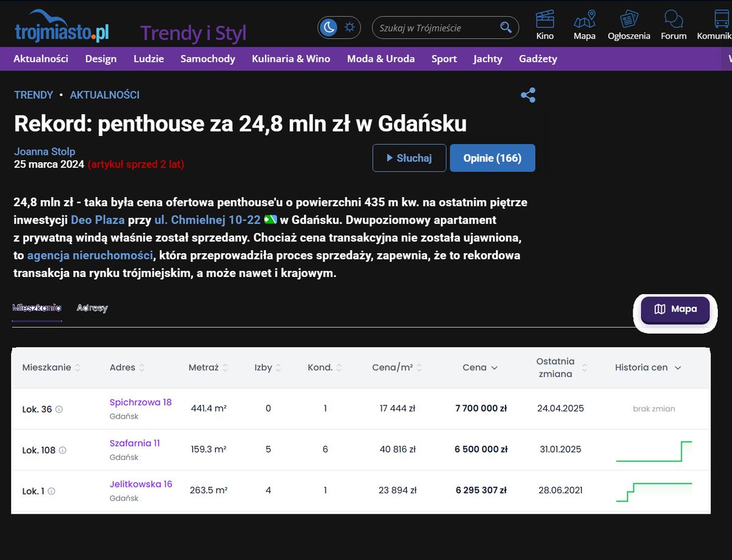This screenshot has width=732, height=560.
Task: Show info icon for Lok. 36
Action: pos(59,409)
